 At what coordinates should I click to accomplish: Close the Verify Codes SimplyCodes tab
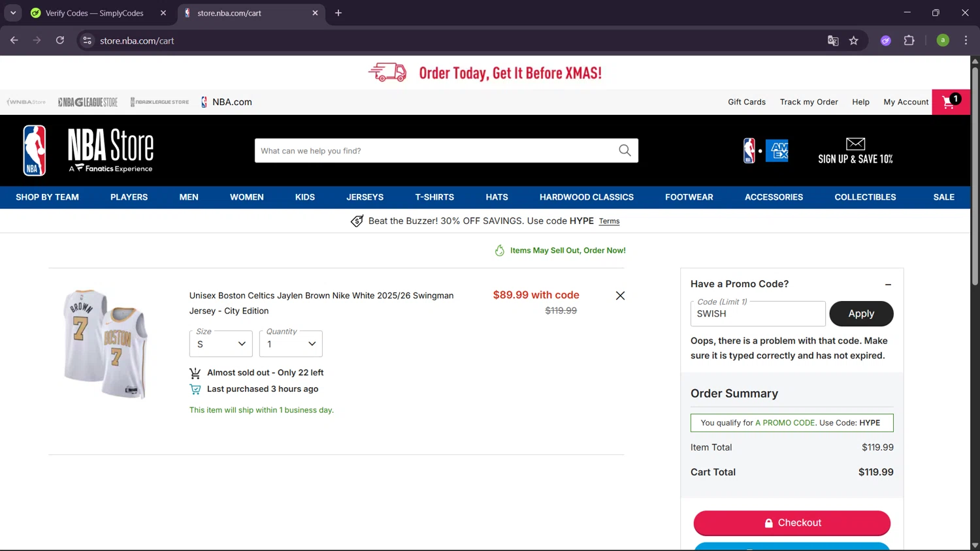[163, 13]
